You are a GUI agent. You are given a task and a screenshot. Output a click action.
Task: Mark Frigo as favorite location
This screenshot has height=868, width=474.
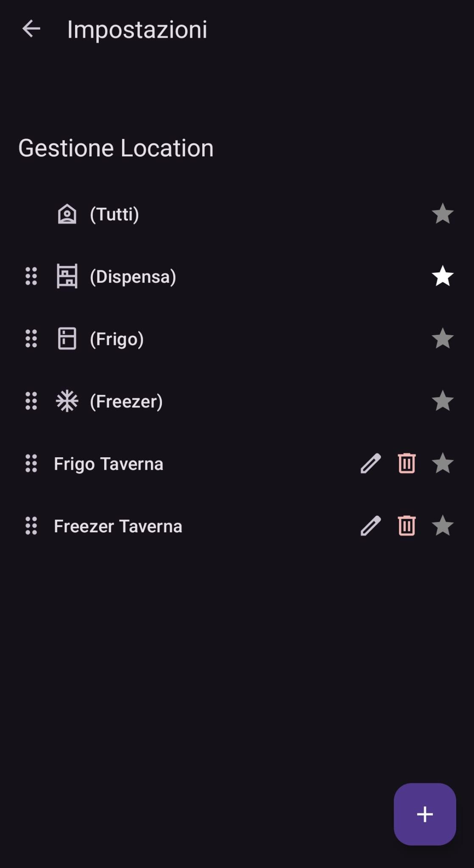[x=442, y=339]
